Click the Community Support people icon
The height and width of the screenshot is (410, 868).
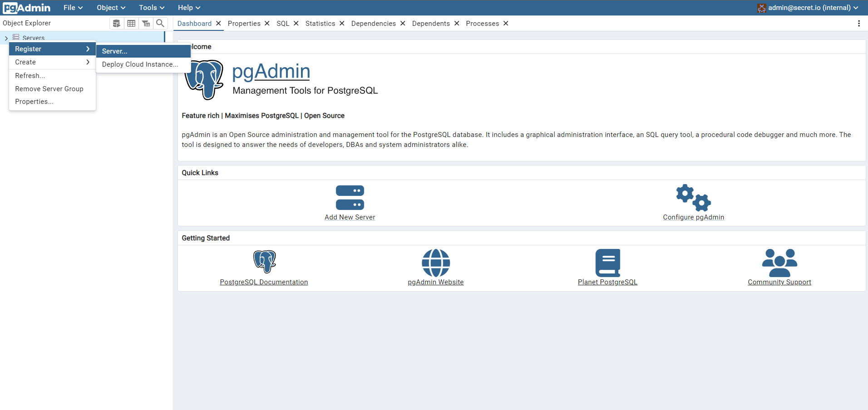pos(779,263)
